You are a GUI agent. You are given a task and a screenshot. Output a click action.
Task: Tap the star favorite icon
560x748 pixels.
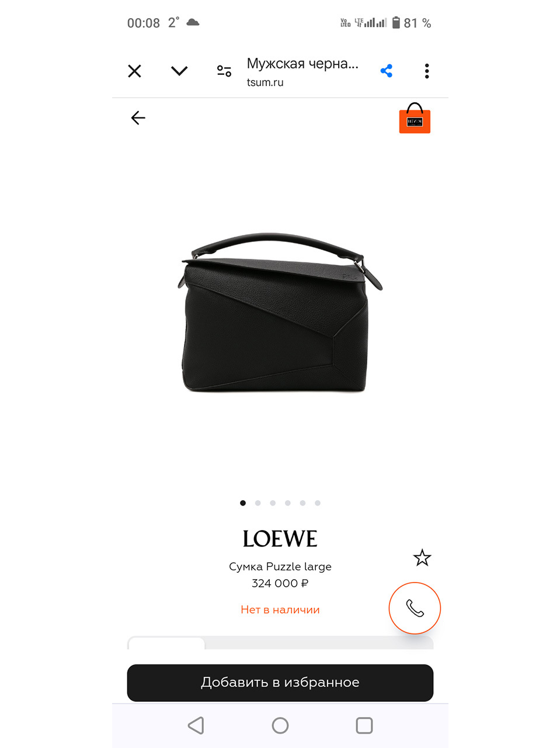coord(422,557)
